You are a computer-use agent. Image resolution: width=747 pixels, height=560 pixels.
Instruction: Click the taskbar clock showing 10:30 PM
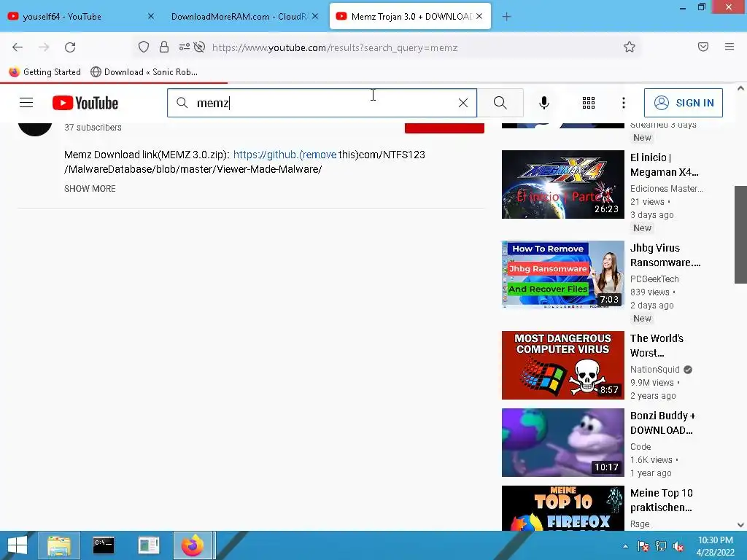tap(715, 546)
